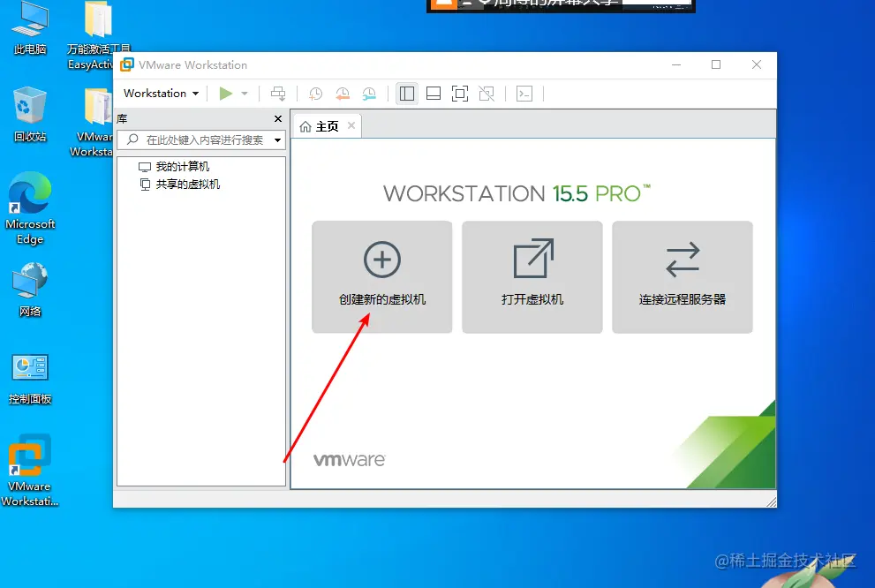Viewport: 875px width, 588px height.
Task: Toggle the thumbnail bar view icon
Action: coord(434,94)
